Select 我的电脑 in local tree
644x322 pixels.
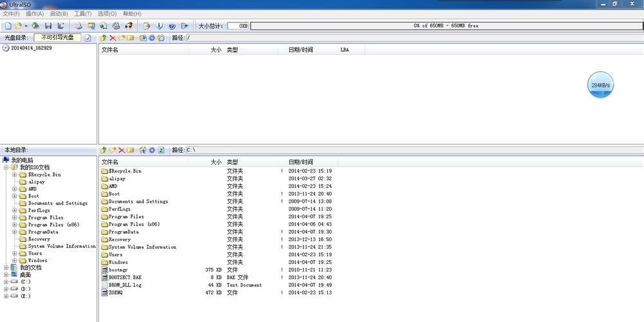(22, 160)
